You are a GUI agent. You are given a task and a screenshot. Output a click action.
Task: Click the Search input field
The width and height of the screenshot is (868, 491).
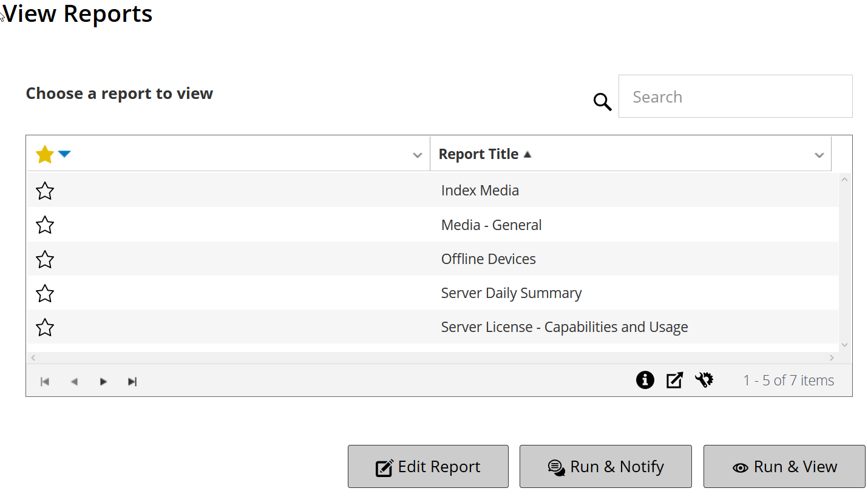point(735,97)
